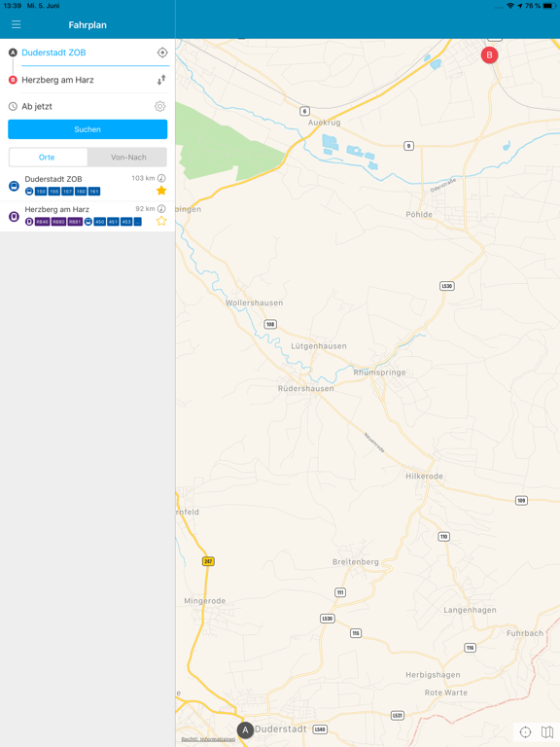Tap Langenhagen label on the map
Screen dimensions: 560x747
(470, 610)
